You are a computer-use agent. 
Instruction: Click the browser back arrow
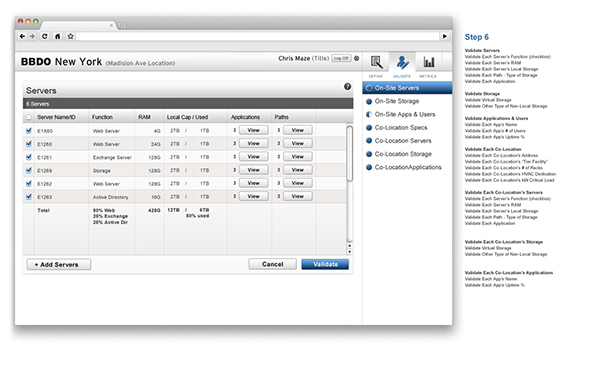coord(22,36)
